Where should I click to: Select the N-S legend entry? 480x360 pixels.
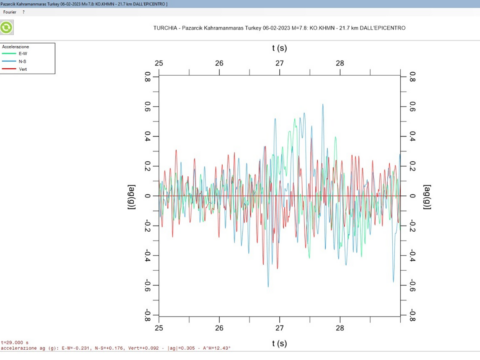(x=14, y=61)
